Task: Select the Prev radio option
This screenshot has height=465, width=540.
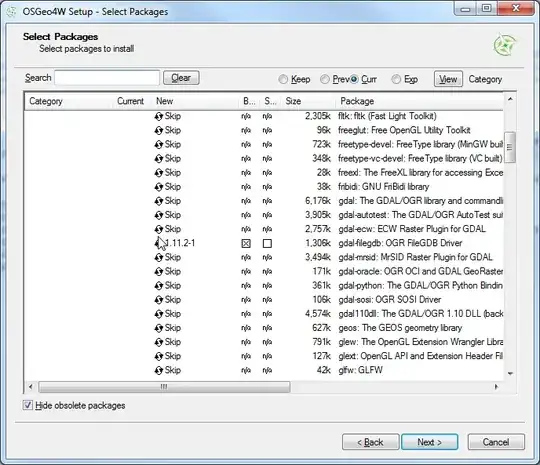Action: pyautogui.click(x=325, y=79)
